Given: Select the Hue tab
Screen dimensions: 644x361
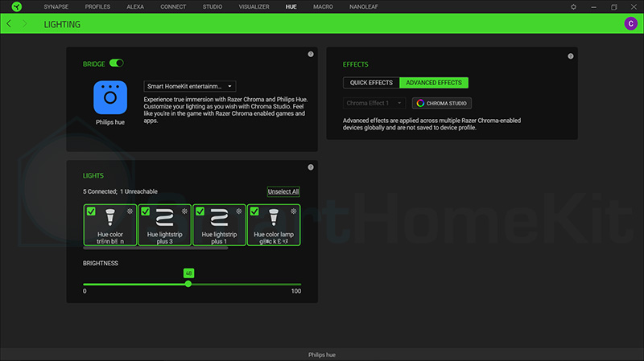Looking at the screenshot, I should [x=291, y=6].
